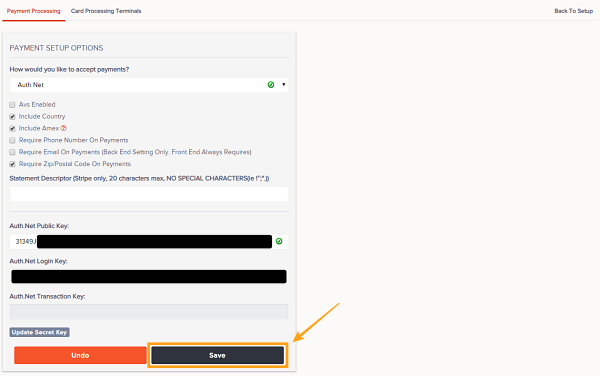Click the Auth.Net Login Key field
600x376 pixels.
pyautogui.click(x=149, y=277)
